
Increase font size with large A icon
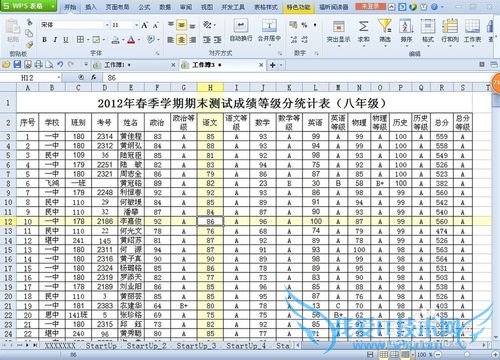[145, 25]
